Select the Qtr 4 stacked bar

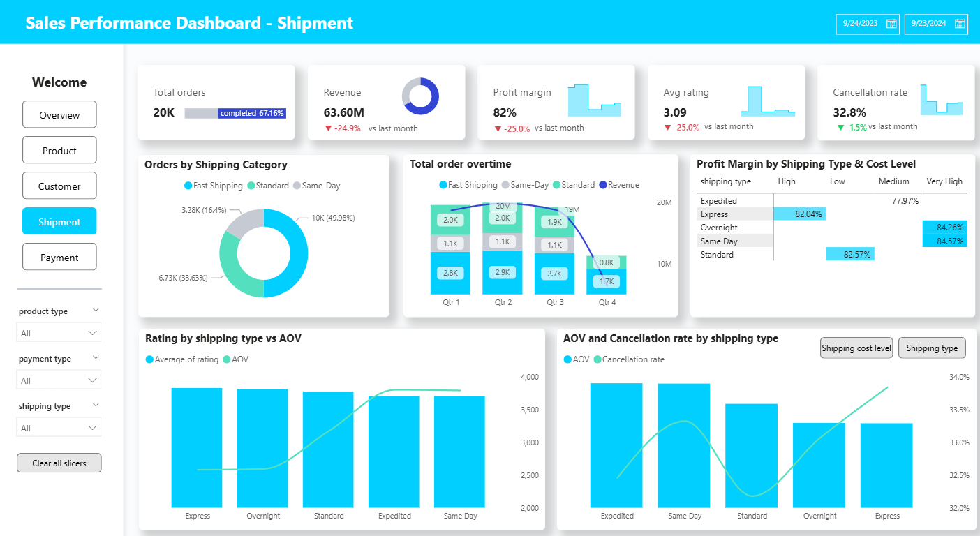click(x=607, y=275)
